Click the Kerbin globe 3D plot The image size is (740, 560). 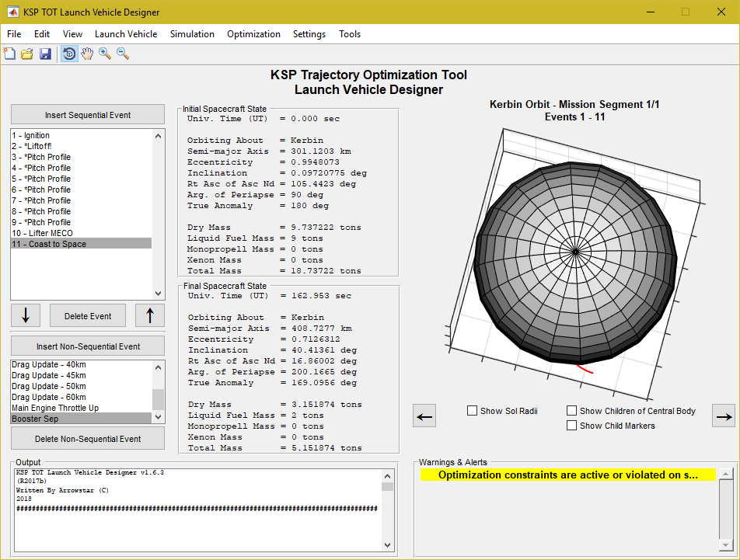click(575, 262)
